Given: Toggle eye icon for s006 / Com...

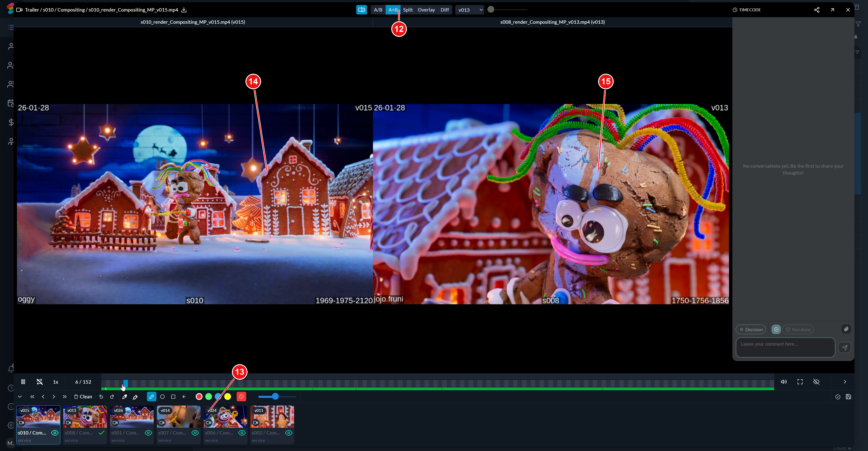Looking at the screenshot, I should tap(242, 432).
